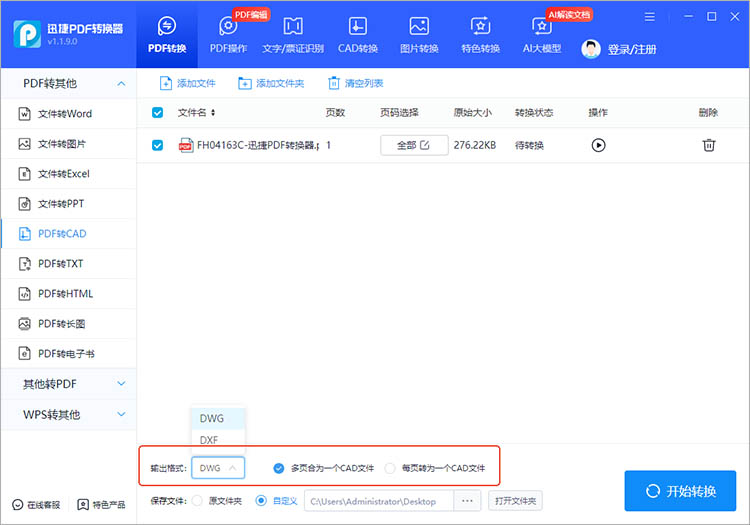Click the 添加文件 button
This screenshot has width=750, height=525.
188,83
